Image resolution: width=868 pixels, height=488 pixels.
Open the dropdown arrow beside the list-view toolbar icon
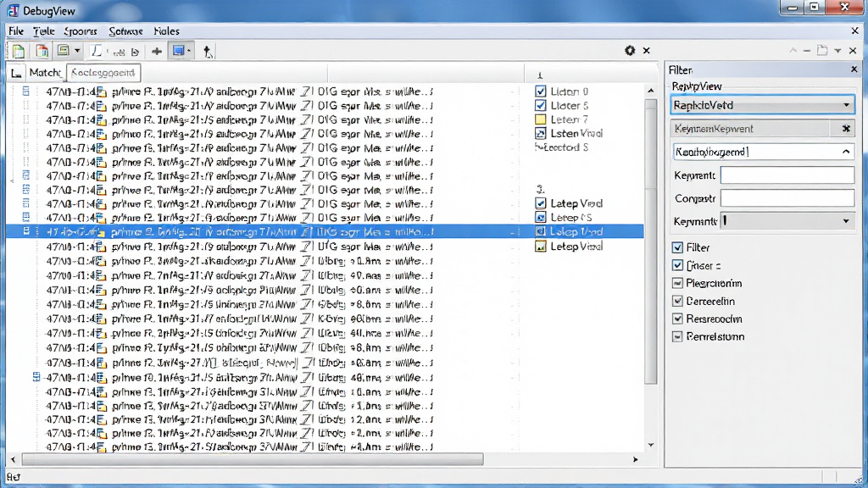click(x=77, y=51)
